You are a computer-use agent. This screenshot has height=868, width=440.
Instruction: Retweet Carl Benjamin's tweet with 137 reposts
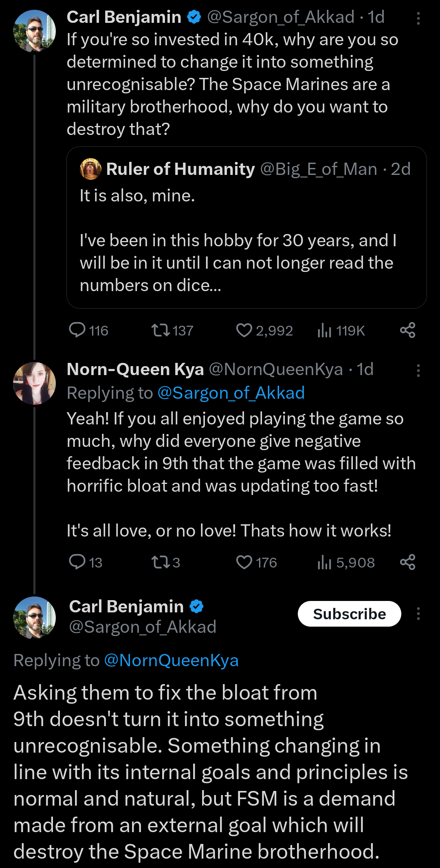pos(161,330)
